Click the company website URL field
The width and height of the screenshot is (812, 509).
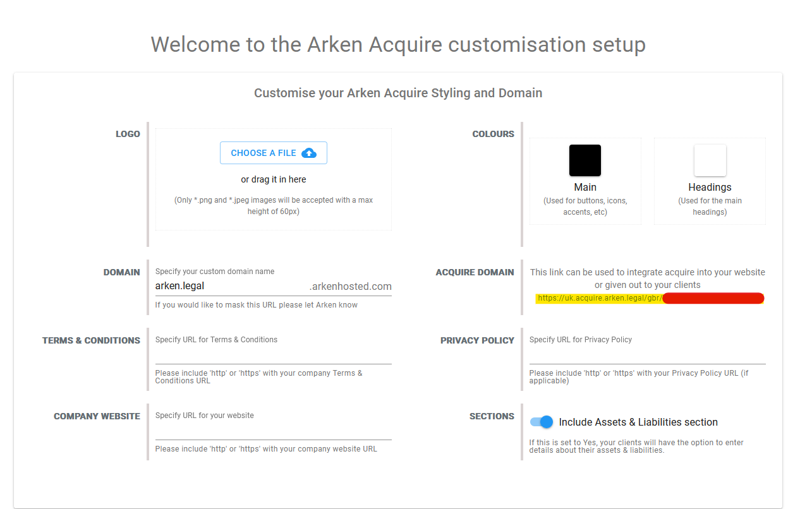click(273, 431)
